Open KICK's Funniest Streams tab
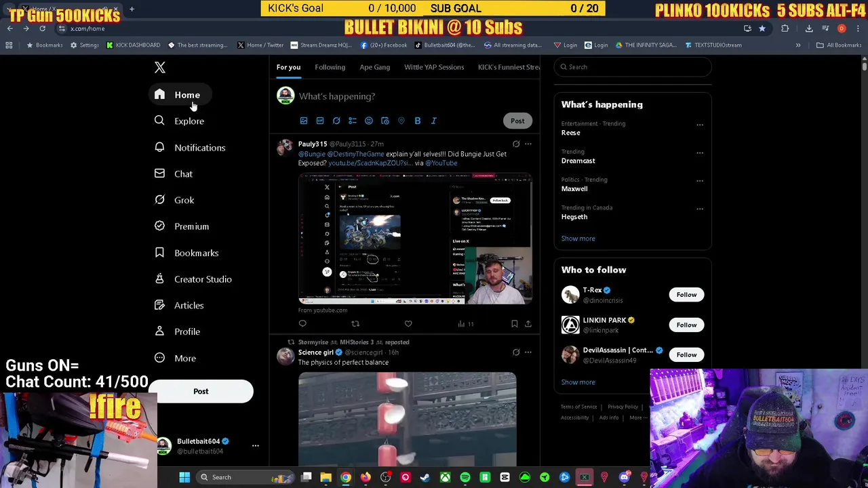The height and width of the screenshot is (488, 868). click(x=509, y=67)
